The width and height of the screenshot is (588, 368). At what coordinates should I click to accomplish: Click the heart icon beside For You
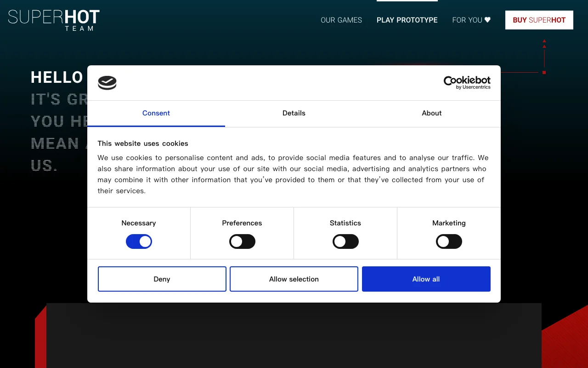tap(487, 20)
